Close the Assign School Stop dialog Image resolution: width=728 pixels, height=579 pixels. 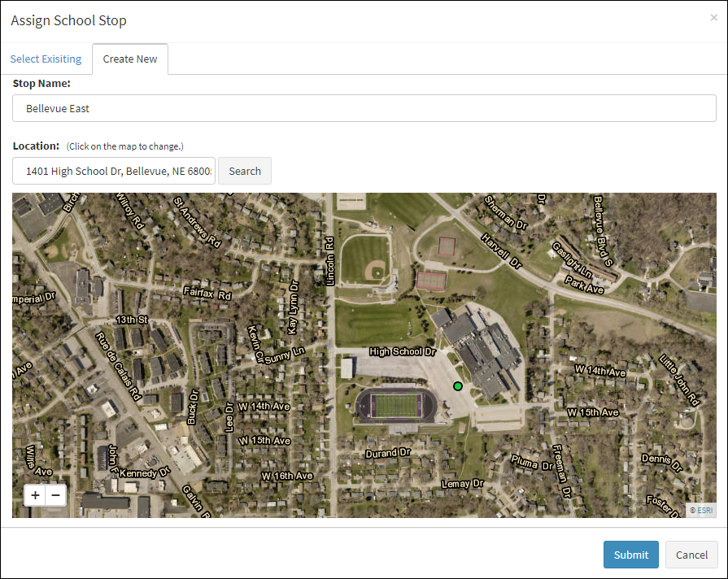[713, 18]
